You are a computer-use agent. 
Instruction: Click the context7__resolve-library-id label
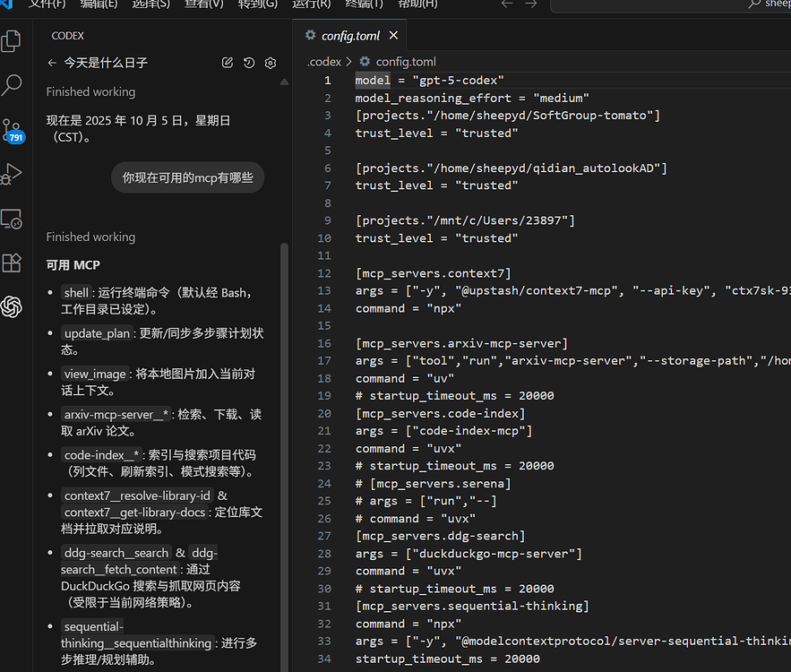point(137,495)
